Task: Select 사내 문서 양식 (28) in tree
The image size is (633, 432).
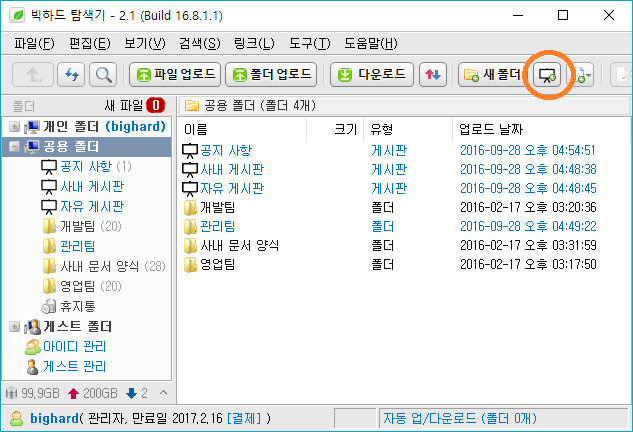Action: [x=113, y=266]
